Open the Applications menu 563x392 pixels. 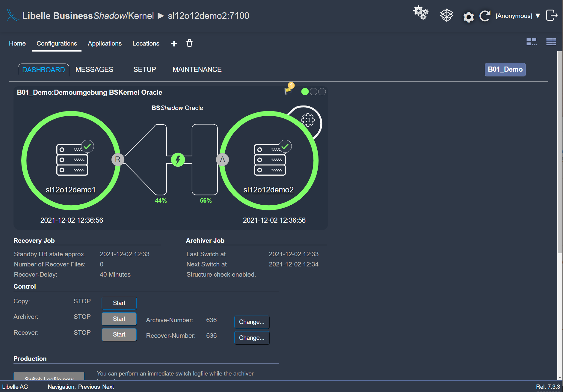[x=105, y=43]
